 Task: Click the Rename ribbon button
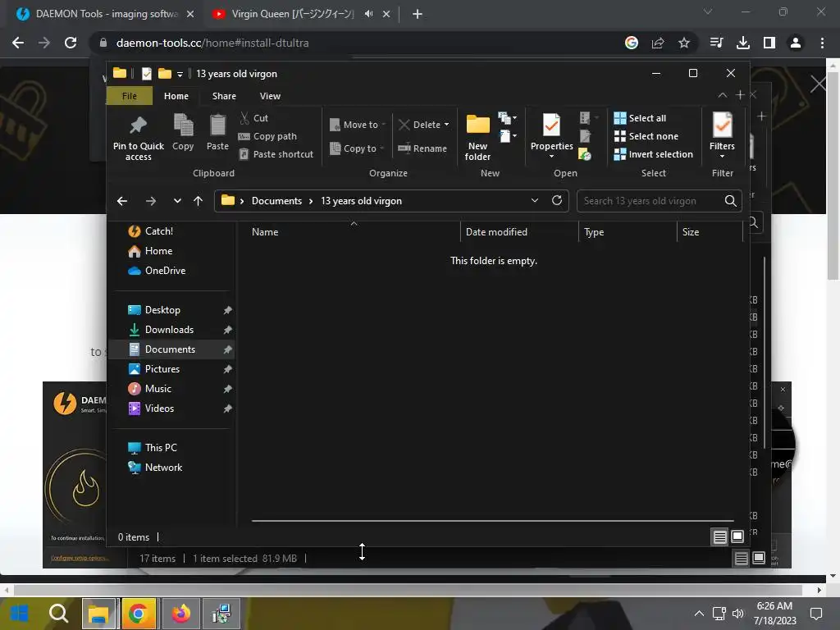point(422,148)
